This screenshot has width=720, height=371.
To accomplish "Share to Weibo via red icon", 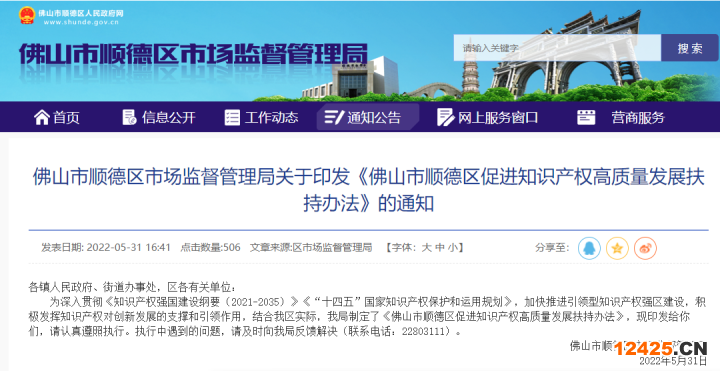I will tap(645, 248).
